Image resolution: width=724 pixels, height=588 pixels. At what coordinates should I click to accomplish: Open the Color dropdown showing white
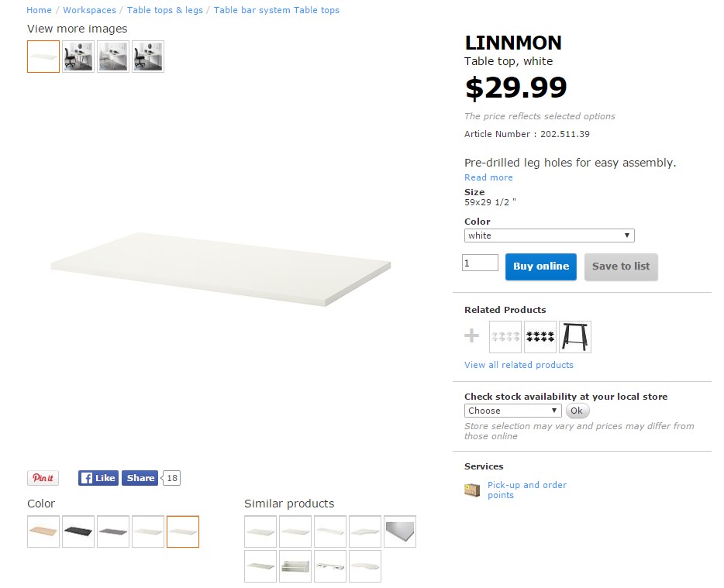[549, 236]
